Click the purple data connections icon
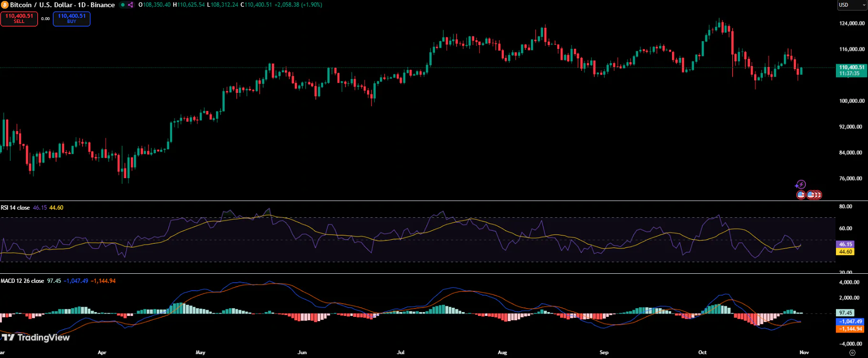Screen dimensions: 868x358 (130, 5)
